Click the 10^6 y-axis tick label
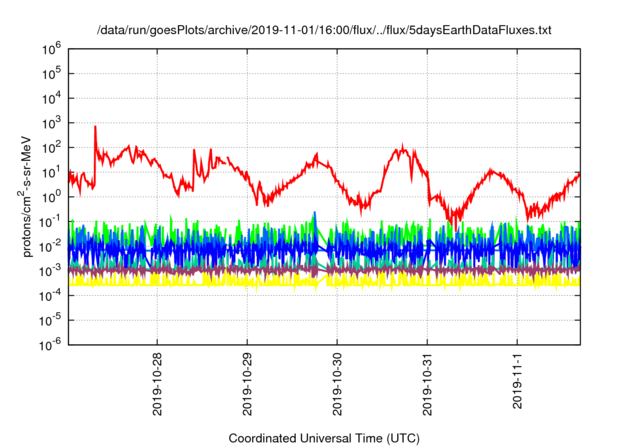The height and width of the screenshot is (448, 640). pos(51,48)
